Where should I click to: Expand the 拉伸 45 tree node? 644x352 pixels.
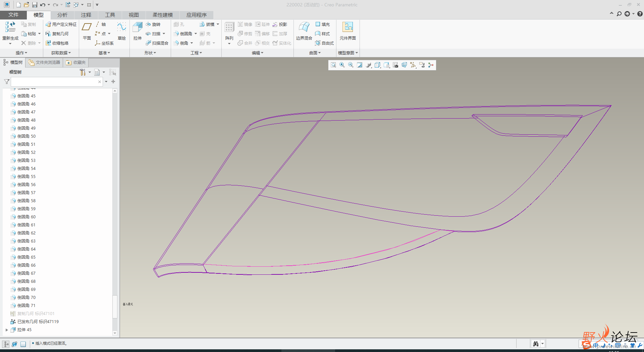7,330
